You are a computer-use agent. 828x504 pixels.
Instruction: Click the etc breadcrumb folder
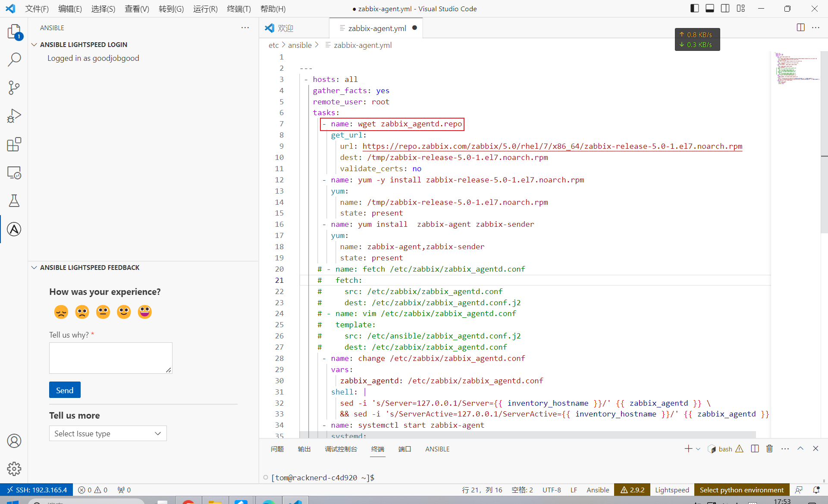click(x=273, y=45)
